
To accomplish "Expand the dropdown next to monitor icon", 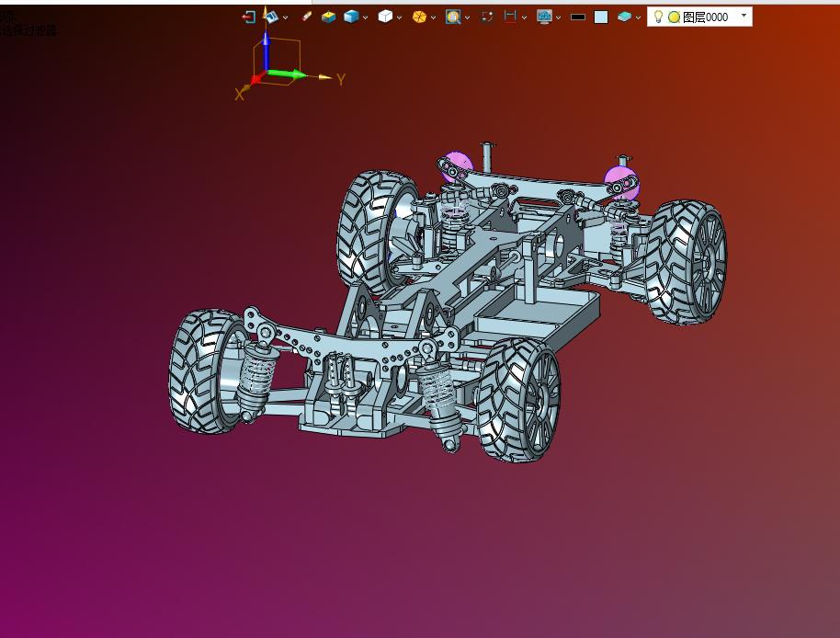I will pos(558,17).
